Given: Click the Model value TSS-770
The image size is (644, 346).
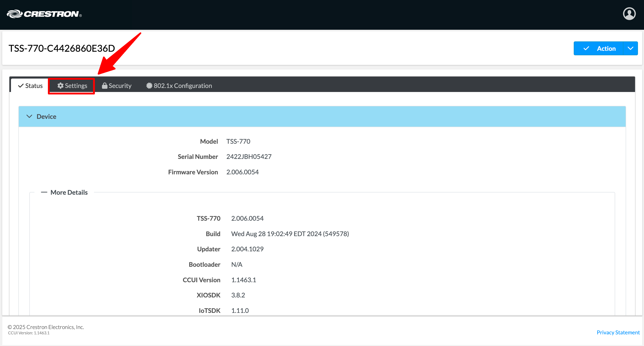Looking at the screenshot, I should coord(238,141).
